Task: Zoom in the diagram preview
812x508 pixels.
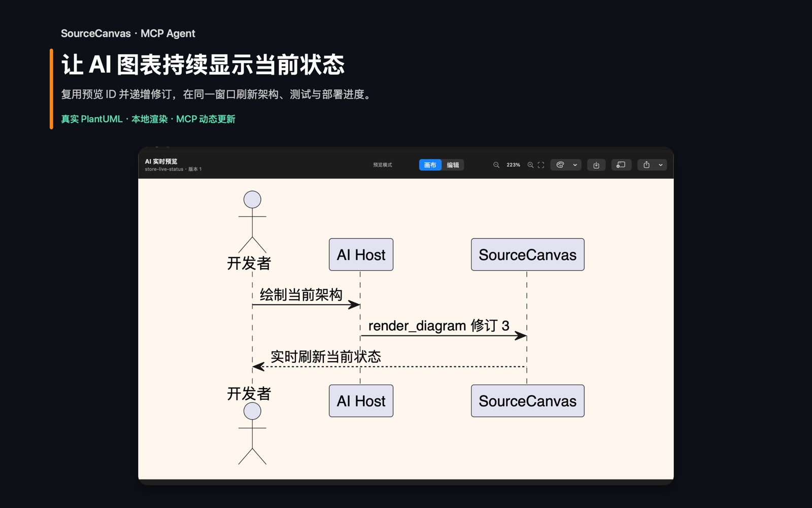Action: click(530, 165)
